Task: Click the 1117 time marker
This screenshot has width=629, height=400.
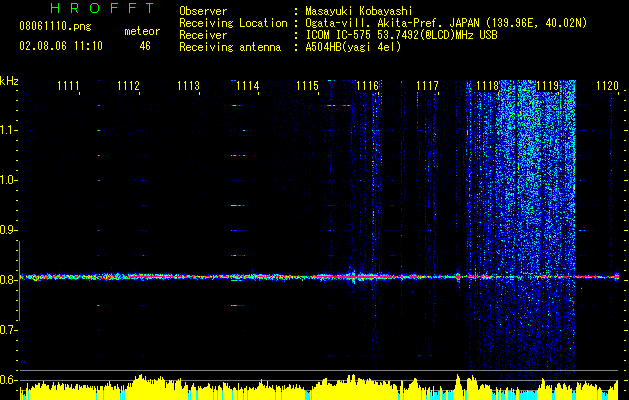Action: [x=428, y=85]
